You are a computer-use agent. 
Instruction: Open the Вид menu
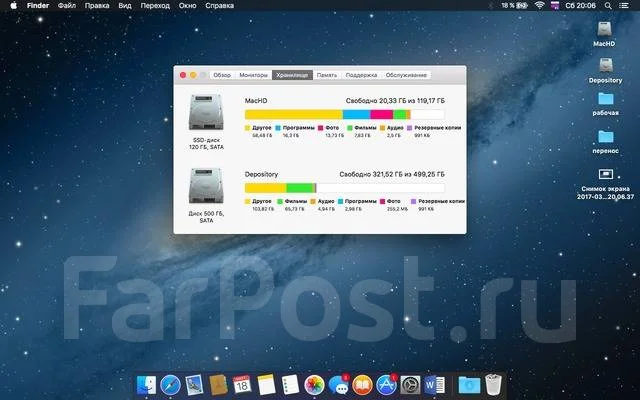tap(124, 6)
